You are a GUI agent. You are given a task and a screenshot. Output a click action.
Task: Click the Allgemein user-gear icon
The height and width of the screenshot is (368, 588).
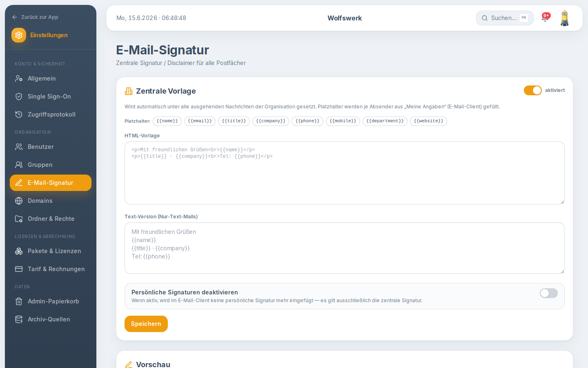tap(19, 79)
